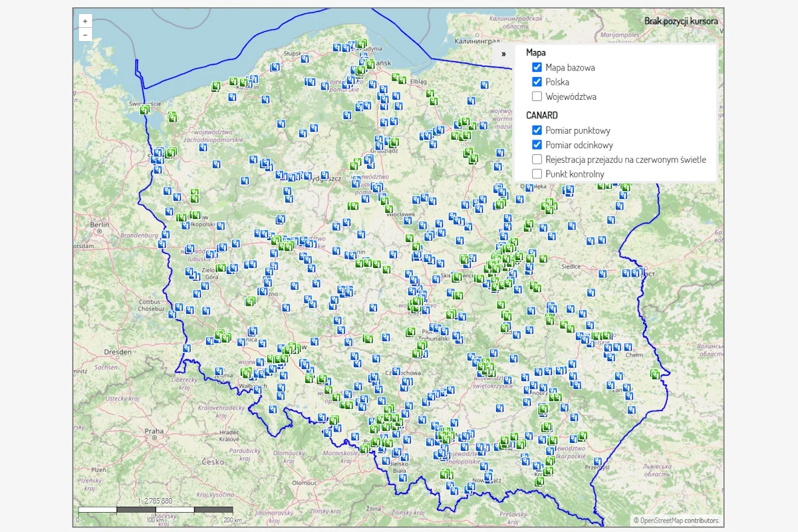The height and width of the screenshot is (532, 798).
Task: Click the Mapa section heading
Action: pos(536,52)
